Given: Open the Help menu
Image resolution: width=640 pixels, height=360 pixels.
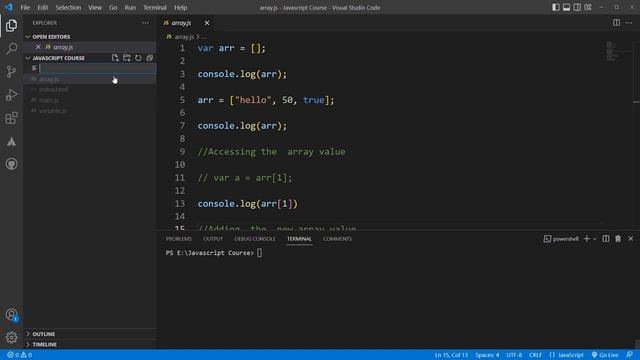Looking at the screenshot, I should pyautogui.click(x=180, y=7).
